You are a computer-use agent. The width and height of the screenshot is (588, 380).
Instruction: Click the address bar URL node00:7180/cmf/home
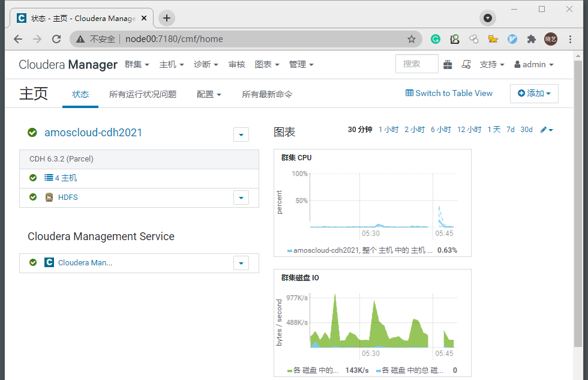[174, 39]
